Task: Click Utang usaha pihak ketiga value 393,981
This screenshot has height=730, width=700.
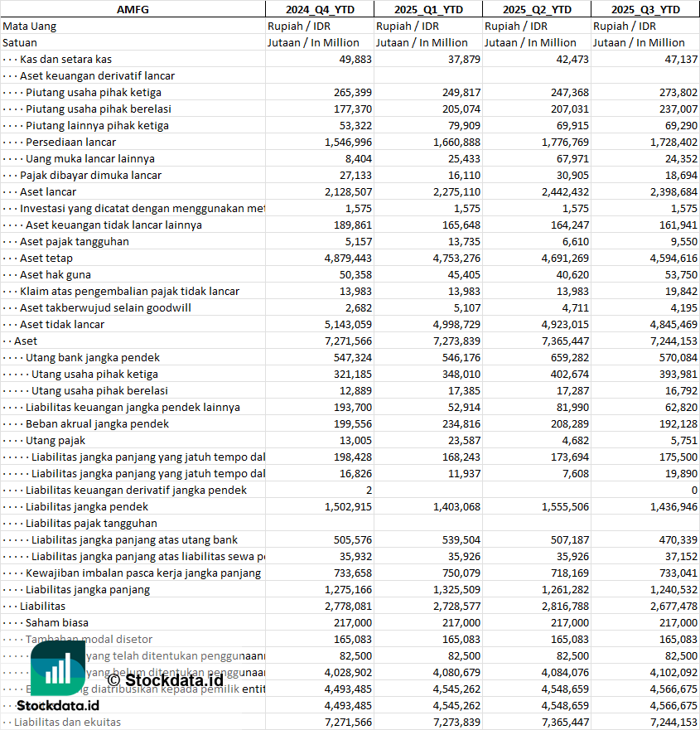Action: point(678,375)
